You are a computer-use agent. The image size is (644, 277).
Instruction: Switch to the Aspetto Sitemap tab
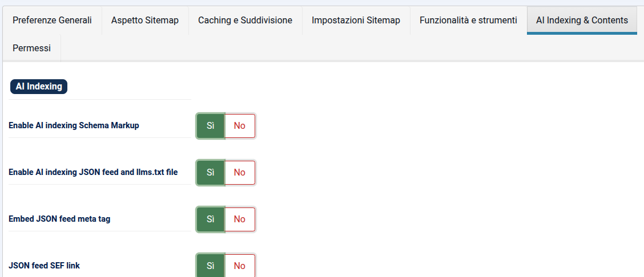point(145,20)
